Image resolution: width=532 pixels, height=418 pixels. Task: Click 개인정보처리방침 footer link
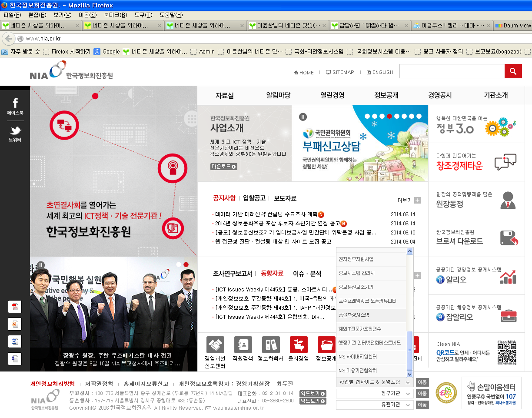point(52,384)
